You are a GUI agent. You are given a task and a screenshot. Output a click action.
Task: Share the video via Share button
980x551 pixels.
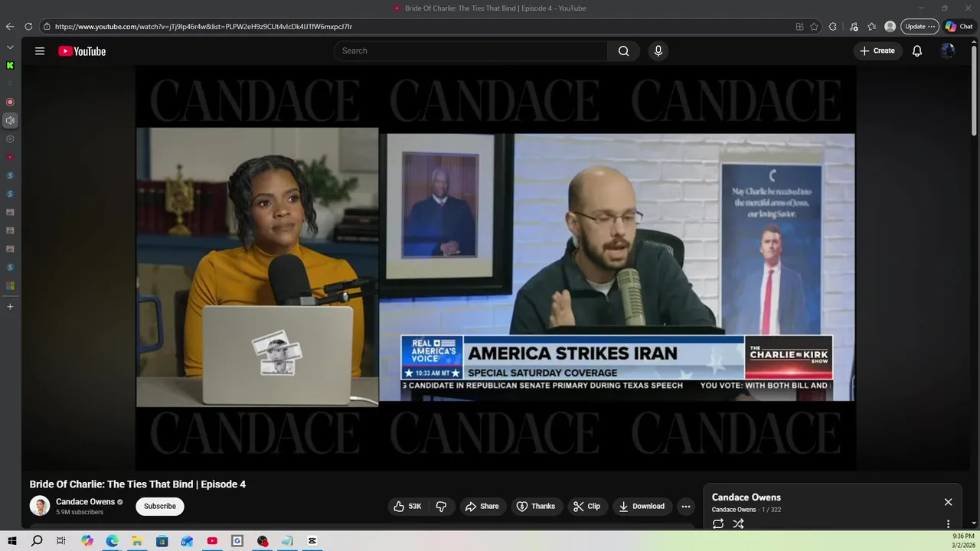pos(482,506)
